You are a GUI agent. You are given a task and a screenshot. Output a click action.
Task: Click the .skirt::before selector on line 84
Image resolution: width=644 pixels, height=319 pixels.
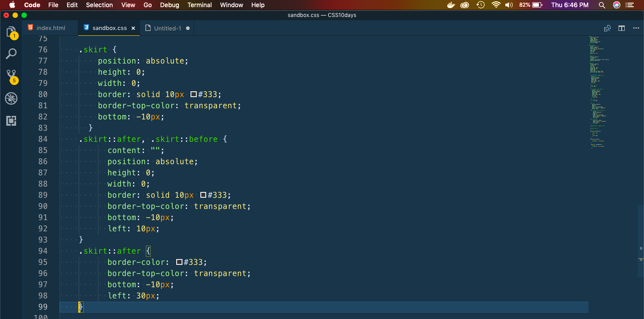(184, 139)
